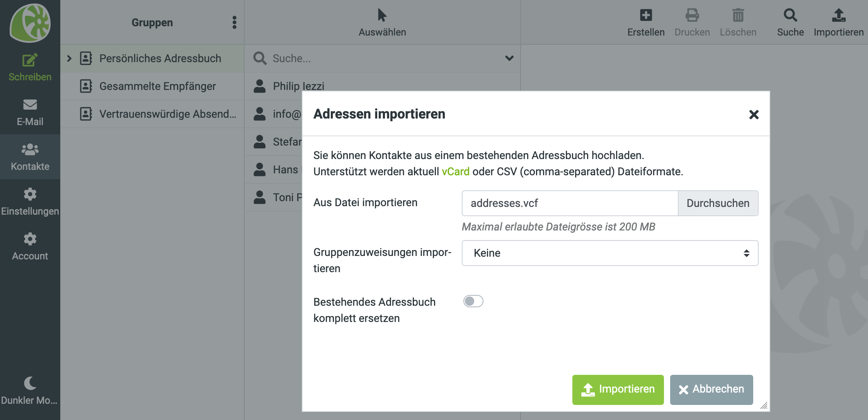Go to the E-Mail section
The width and height of the screenshot is (868, 420).
tap(30, 112)
